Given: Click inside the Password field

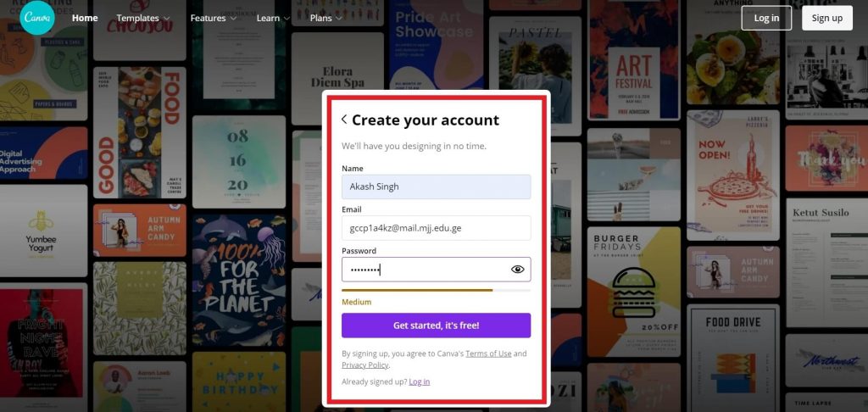Looking at the screenshot, I should point(426,270).
